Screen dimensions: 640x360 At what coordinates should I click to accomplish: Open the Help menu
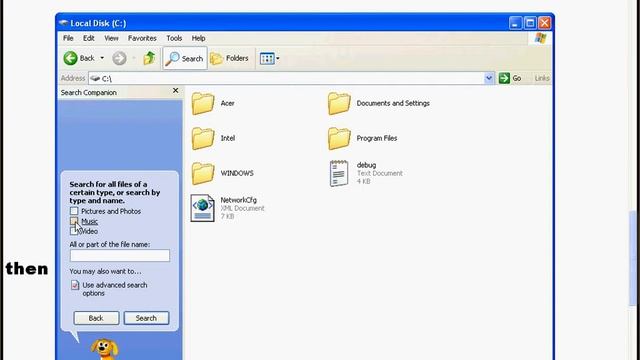tap(198, 38)
